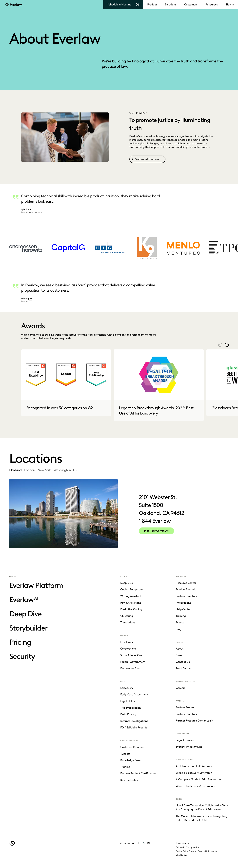This screenshot has width=238, height=868.
Task: Click the Oakland skyline photo
Action: (x=63, y=514)
